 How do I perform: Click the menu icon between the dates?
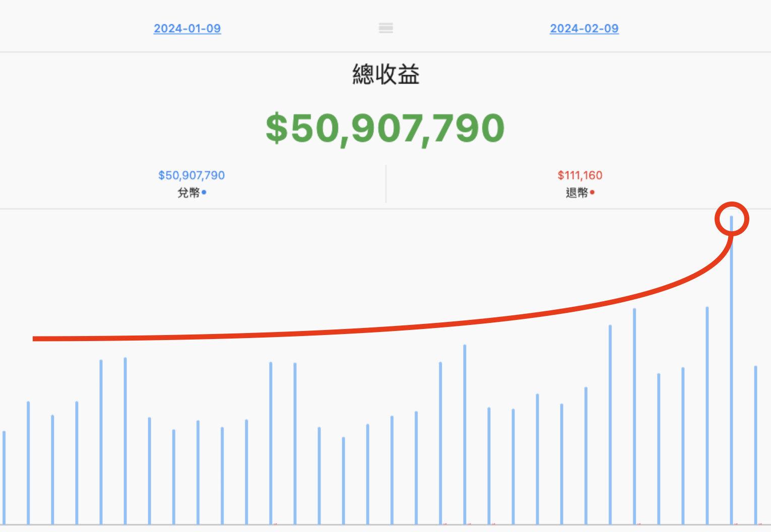point(386,28)
